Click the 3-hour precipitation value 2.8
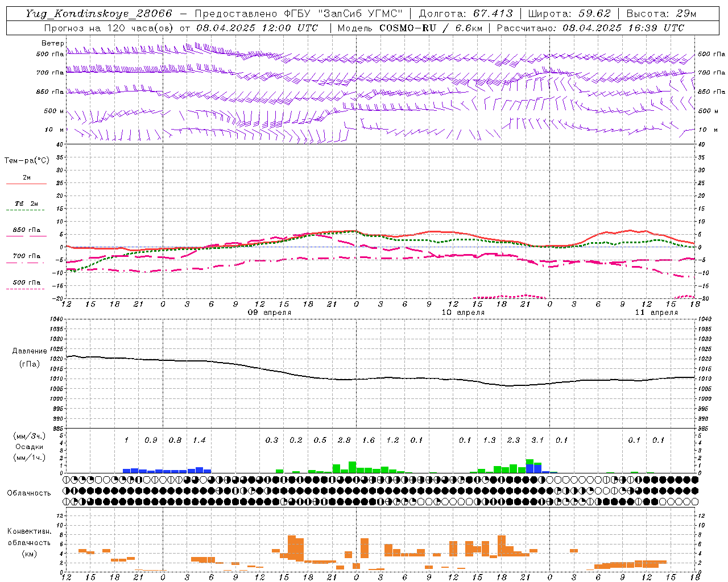This screenshot has height=582, width=728. [x=344, y=440]
